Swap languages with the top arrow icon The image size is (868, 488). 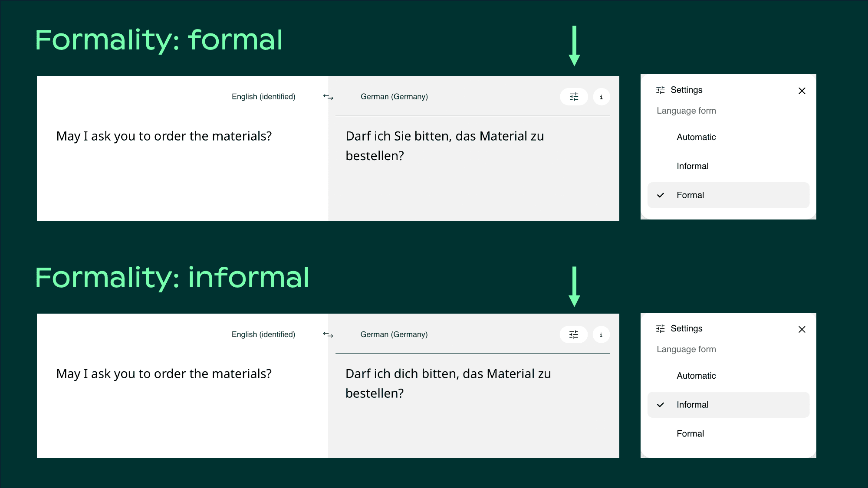pos(328,96)
